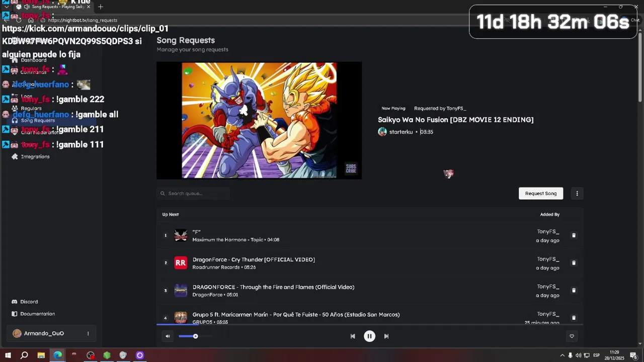This screenshot has width=644, height=362.
Task: Close the Song Requests browser tab
Action: pyautogui.click(x=89, y=7)
